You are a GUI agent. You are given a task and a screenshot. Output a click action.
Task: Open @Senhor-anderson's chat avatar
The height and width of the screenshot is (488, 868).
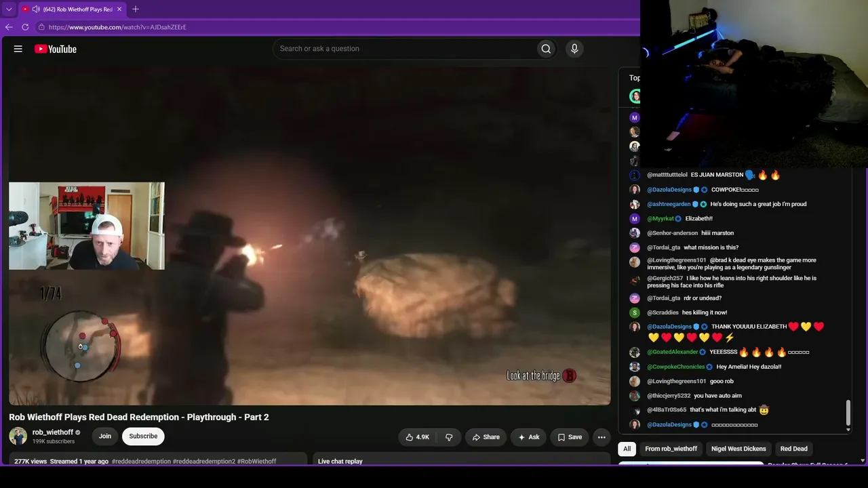(635, 233)
